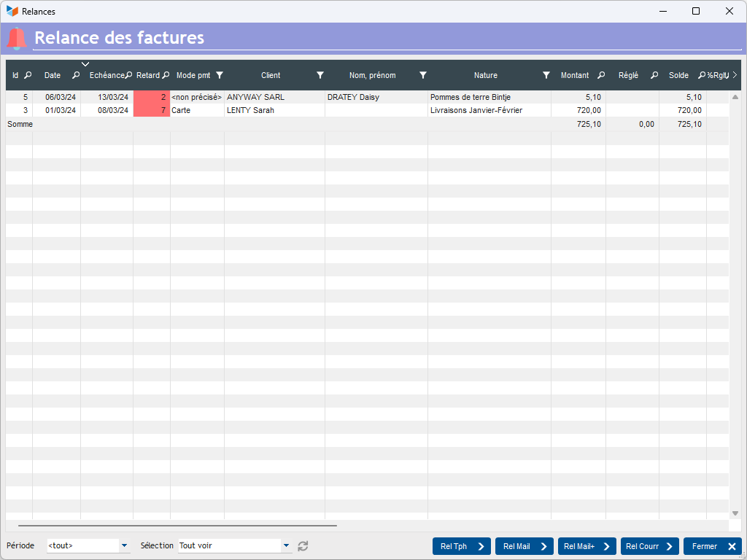
Task: Open the Client column filter funnel
Action: tap(320, 75)
